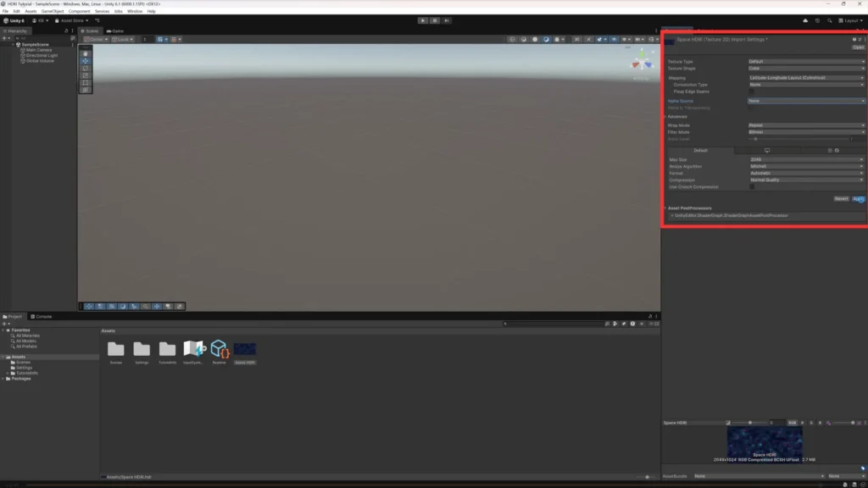Select the Move tool
Screen dimensions: 868x488
[86, 61]
